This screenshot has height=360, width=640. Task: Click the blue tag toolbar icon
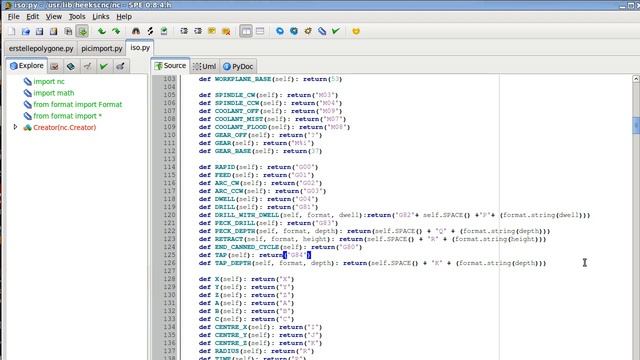pos(322,31)
